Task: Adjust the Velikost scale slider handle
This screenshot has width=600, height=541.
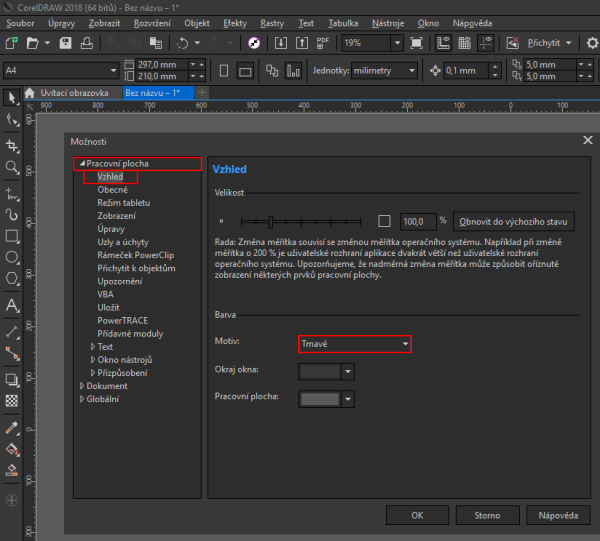Action: (271, 222)
